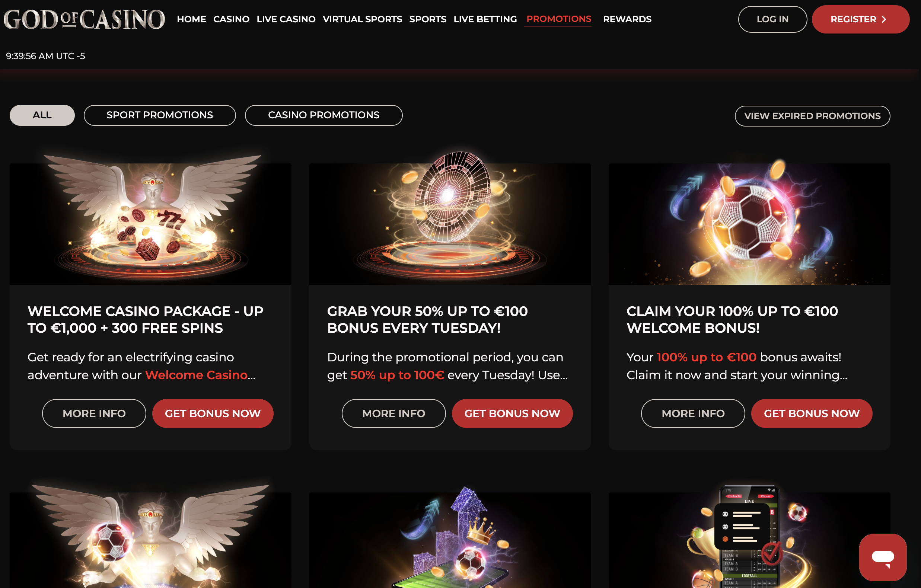The height and width of the screenshot is (588, 921).
Task: Filter by Casino Promotions
Action: coord(324,115)
